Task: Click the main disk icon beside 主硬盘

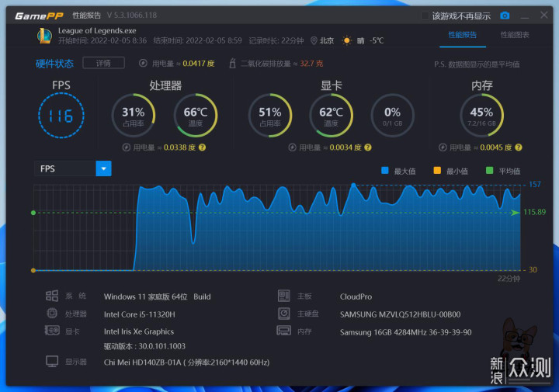Action: coord(284,314)
